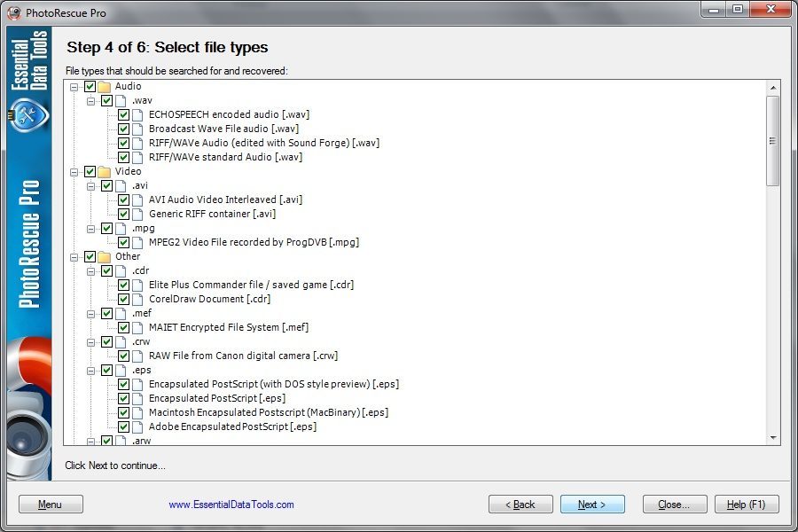The image size is (798, 532).
Task: Toggle the .wav extension checkbox
Action: 107,101
